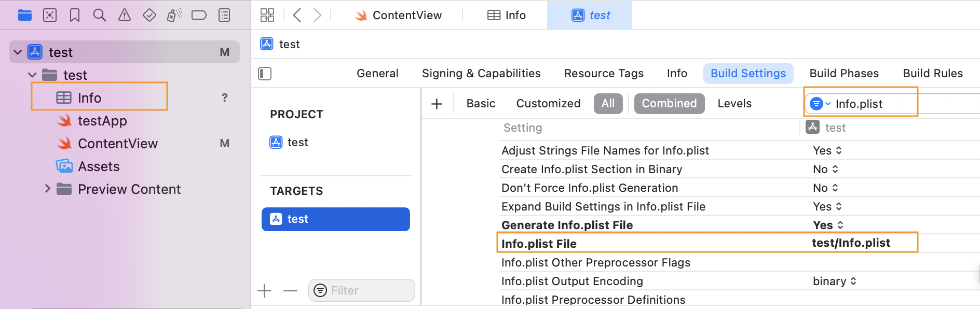Click the related items grid icon

pos(267,16)
